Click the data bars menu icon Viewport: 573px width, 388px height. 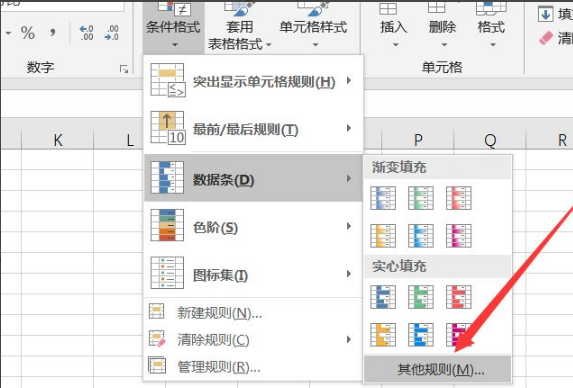(x=167, y=178)
